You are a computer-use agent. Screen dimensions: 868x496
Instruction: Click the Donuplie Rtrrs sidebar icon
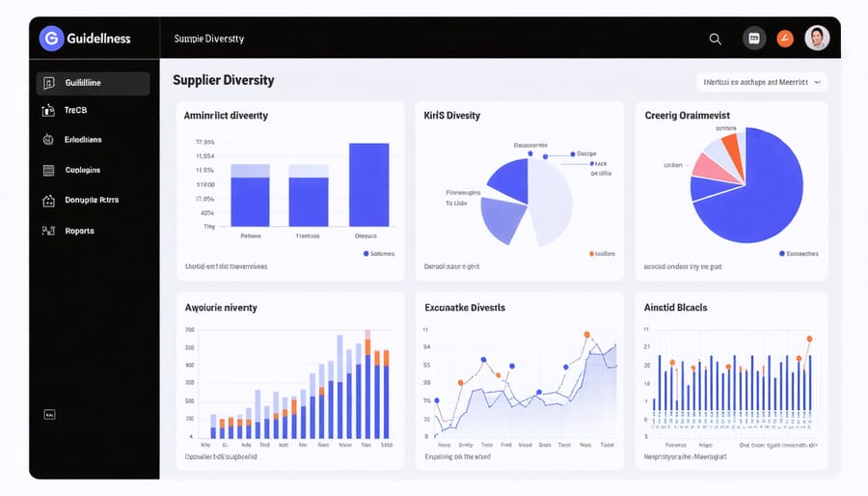coord(48,201)
